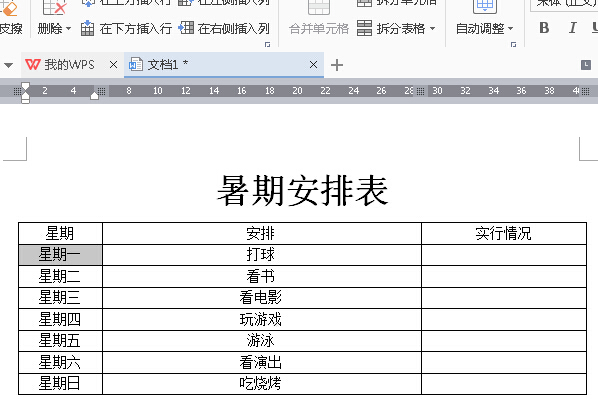This screenshot has width=598, height=399.
Task: Click the header cell 星期
Action: (59, 233)
